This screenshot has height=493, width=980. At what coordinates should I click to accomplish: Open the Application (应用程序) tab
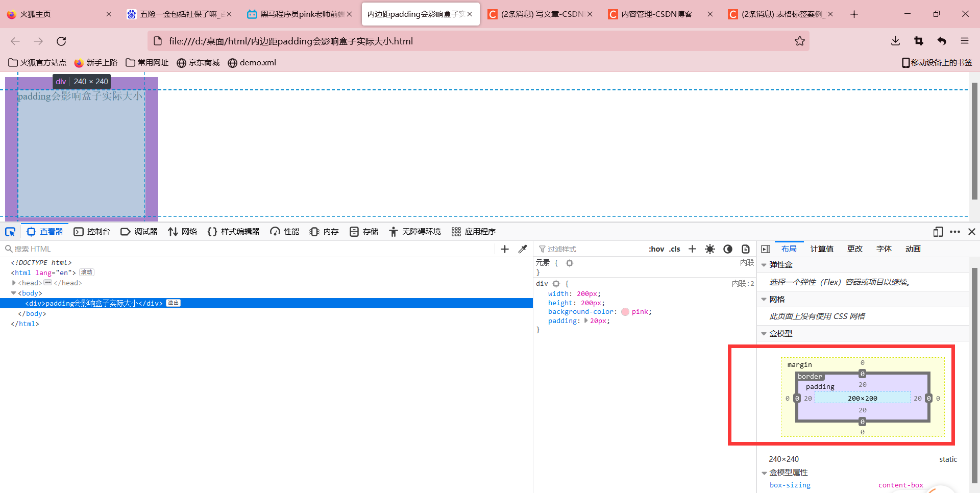click(x=474, y=232)
